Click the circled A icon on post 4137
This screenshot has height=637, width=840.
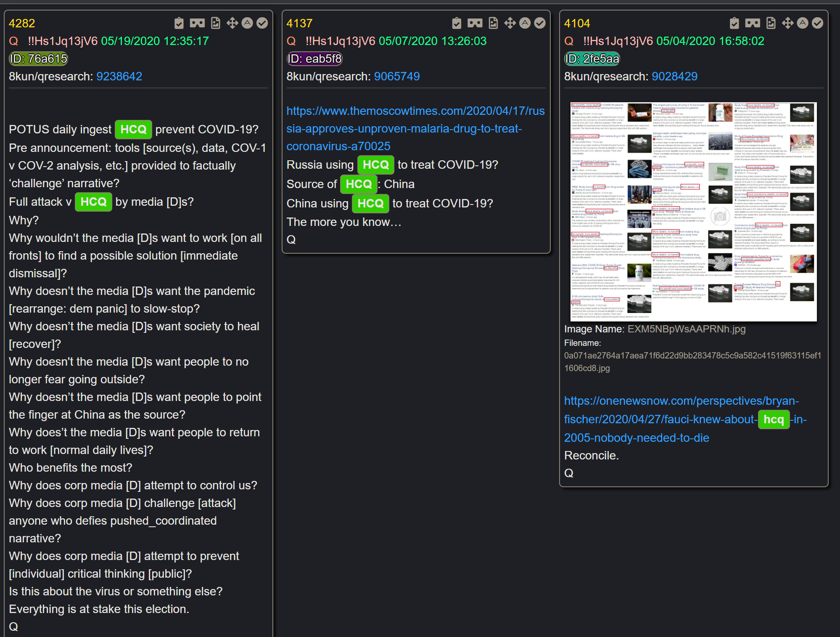click(x=525, y=23)
